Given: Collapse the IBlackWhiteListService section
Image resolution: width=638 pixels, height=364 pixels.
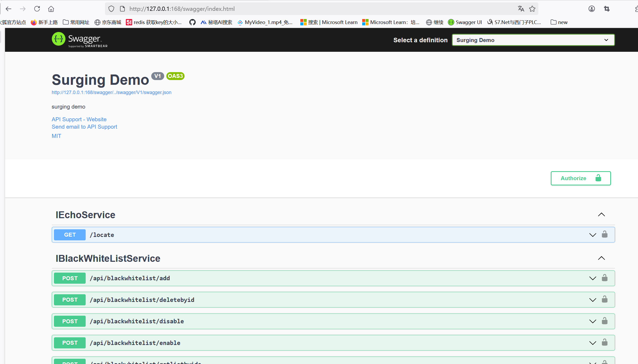Looking at the screenshot, I should coord(601,258).
